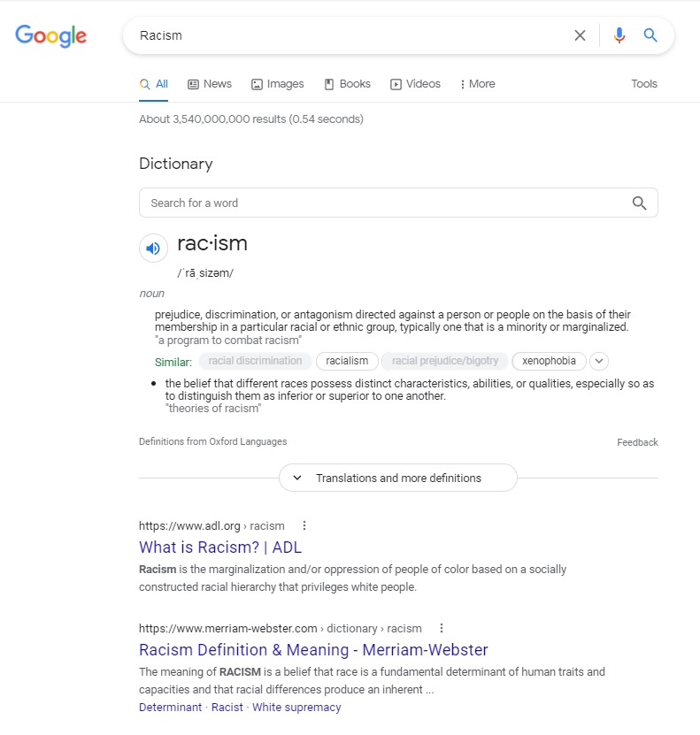700x735 pixels.
Task: Open the What is Racism? ADL link
Action: (220, 547)
